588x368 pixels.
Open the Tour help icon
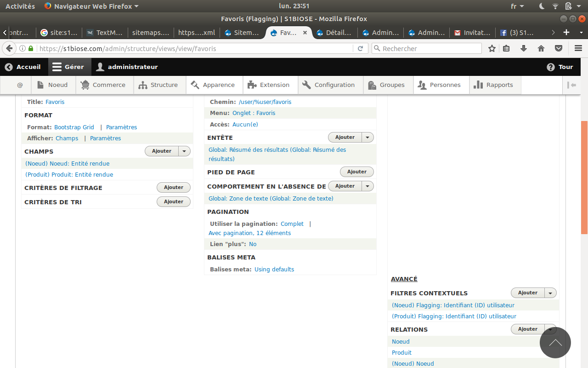(550, 67)
